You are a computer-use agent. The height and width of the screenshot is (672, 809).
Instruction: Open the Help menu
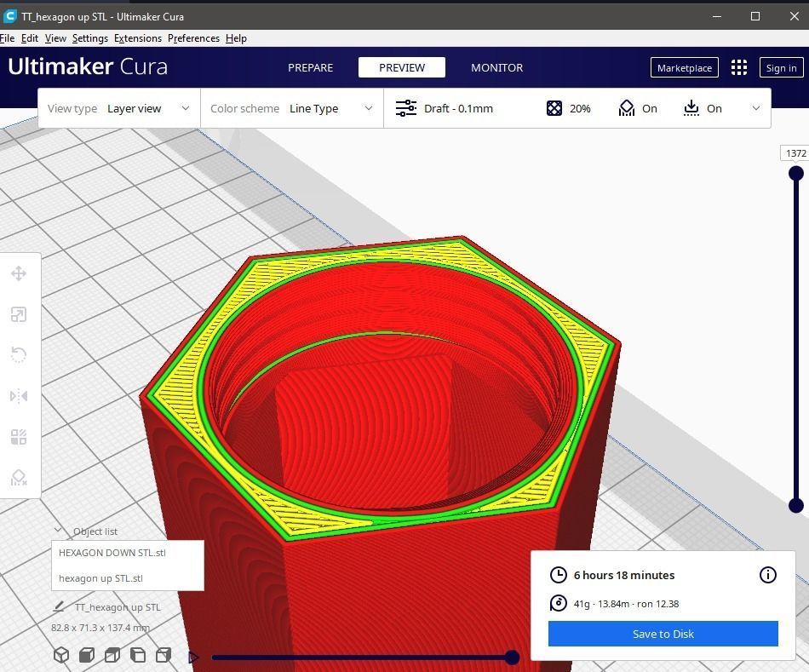236,38
